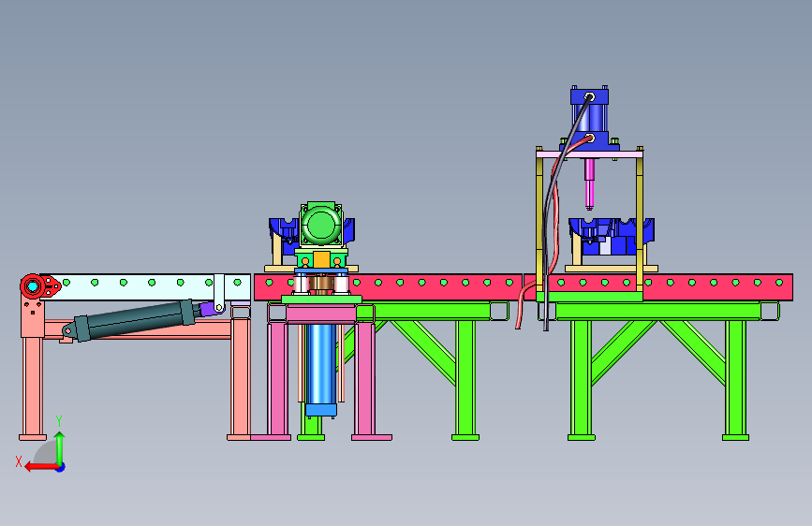This screenshot has height=526, width=812.
Task: Select the red hose hanging below the conveyor
Action: point(523,305)
